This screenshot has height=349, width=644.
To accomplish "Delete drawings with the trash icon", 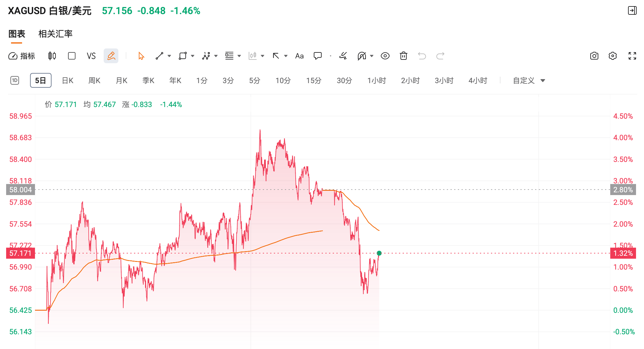I will click(x=403, y=56).
